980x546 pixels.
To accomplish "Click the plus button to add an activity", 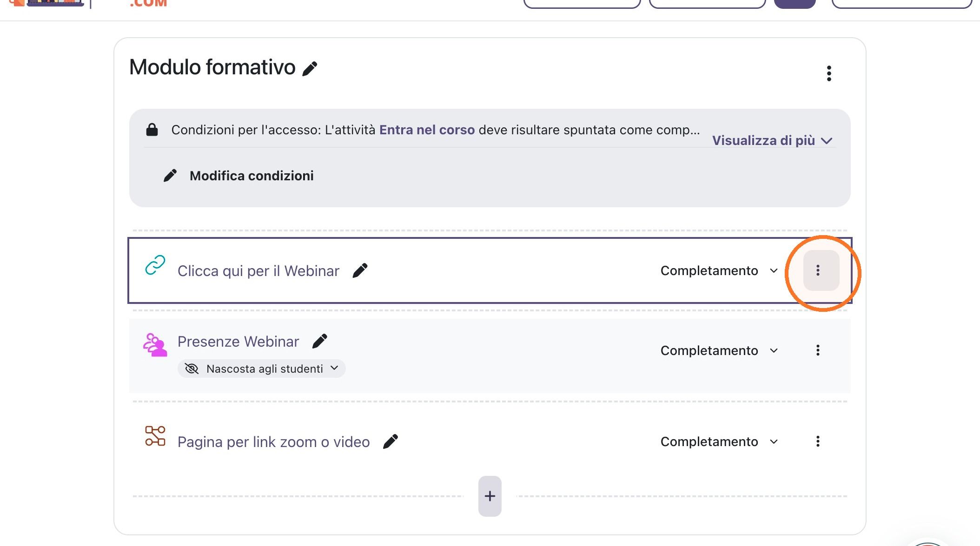I will point(490,496).
